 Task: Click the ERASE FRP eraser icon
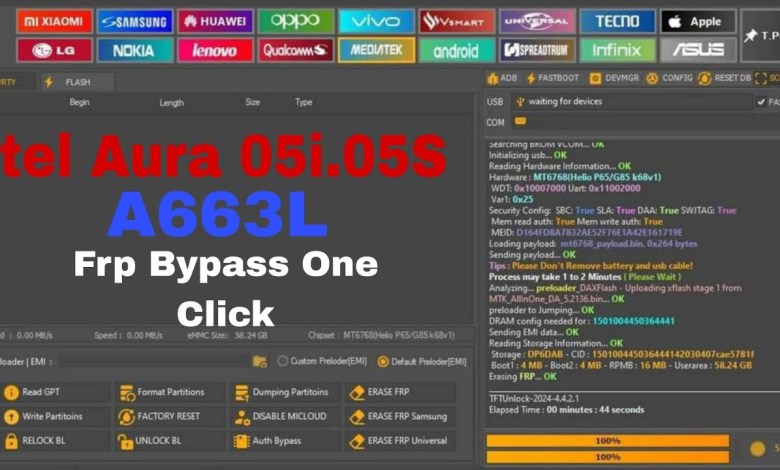(x=356, y=393)
